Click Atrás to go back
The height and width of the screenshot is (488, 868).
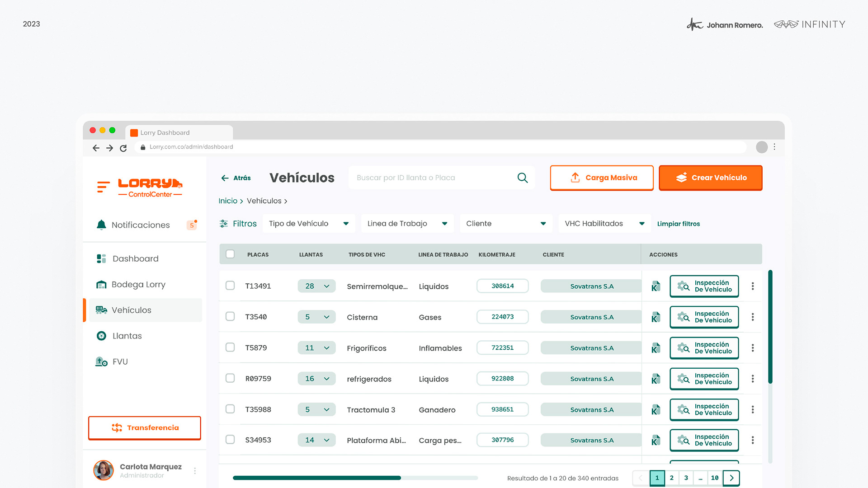coord(236,178)
